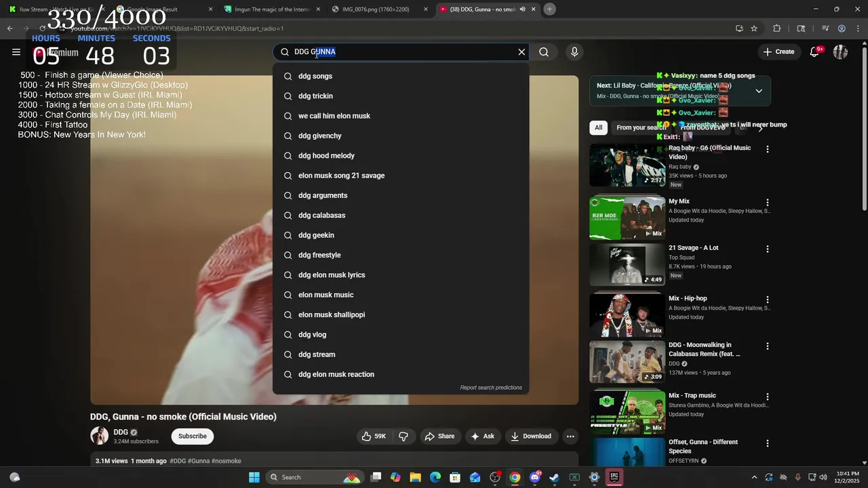Download the video
Image resolution: width=868 pixels, height=488 pixels.
click(531, 436)
